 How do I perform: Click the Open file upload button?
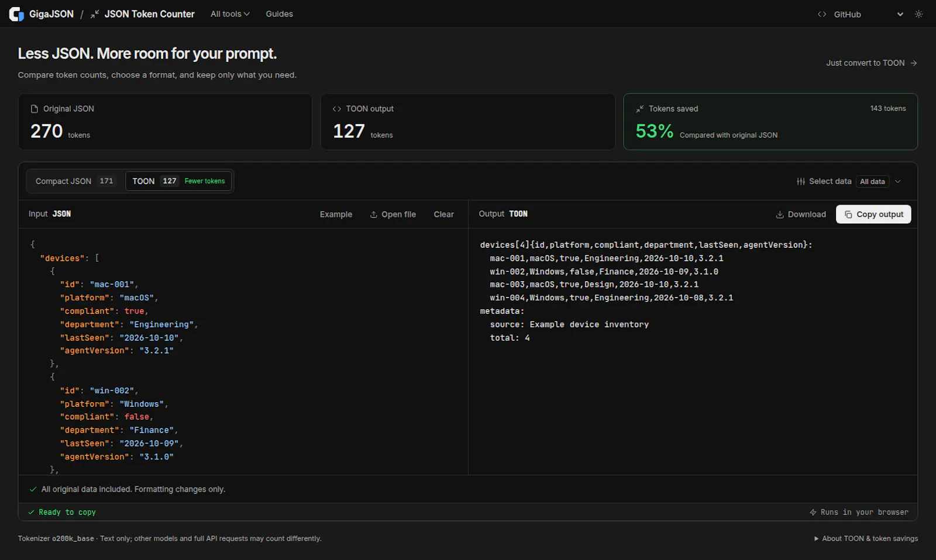coord(393,215)
